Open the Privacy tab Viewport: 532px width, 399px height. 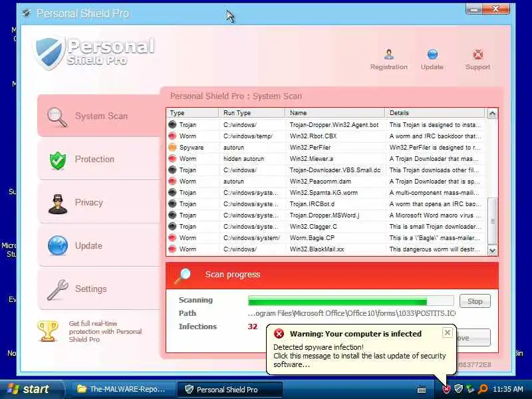click(98, 203)
